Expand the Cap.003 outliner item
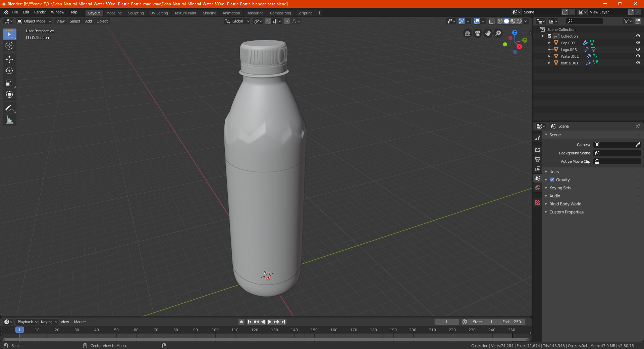Screen dimensions: 644x349 coord(549,43)
